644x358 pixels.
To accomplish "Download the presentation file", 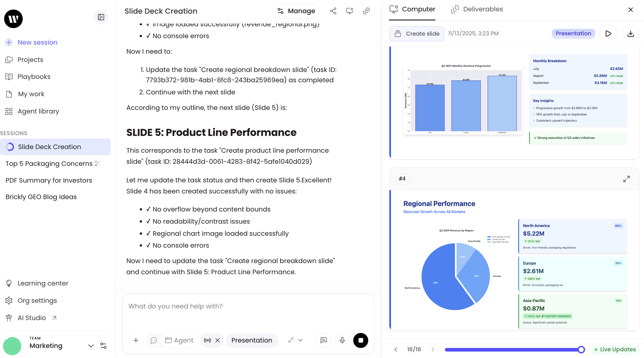I will coord(630,34).
